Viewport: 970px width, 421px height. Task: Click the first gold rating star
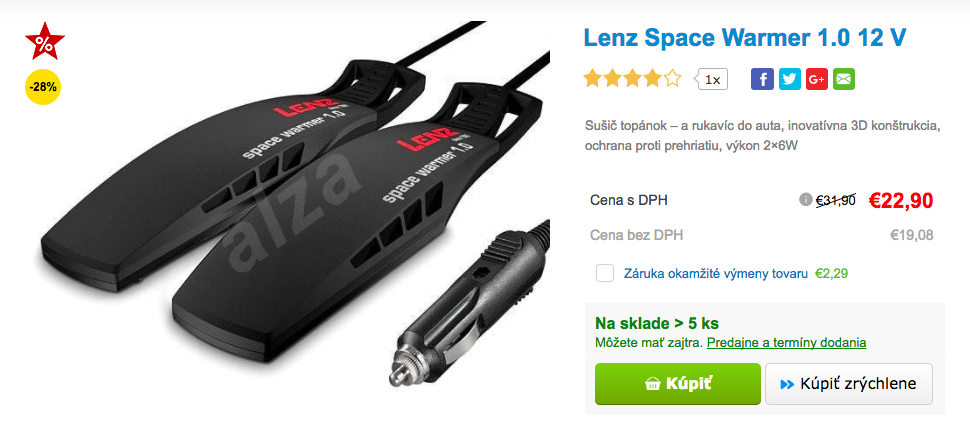click(593, 79)
